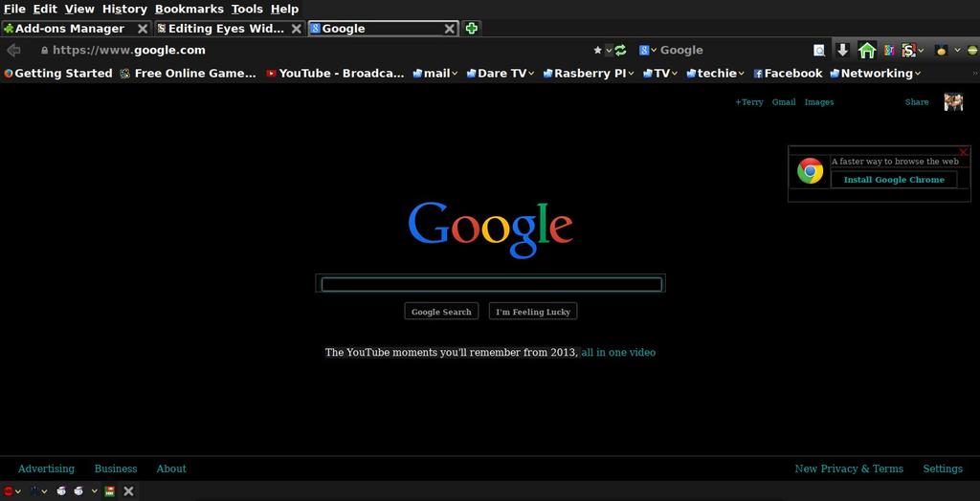Click the Stylish S icon in the toolbar

coord(909,50)
